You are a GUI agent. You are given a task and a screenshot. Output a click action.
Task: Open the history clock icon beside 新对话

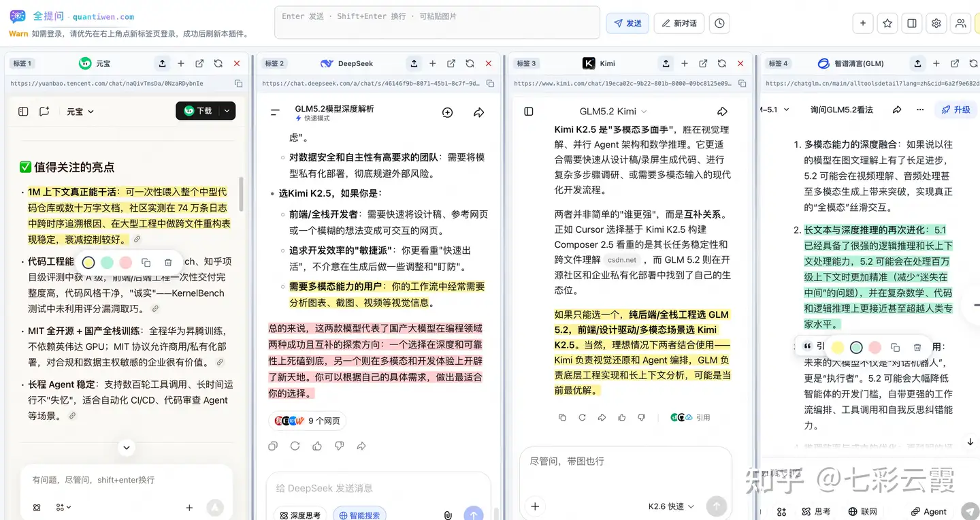(719, 23)
